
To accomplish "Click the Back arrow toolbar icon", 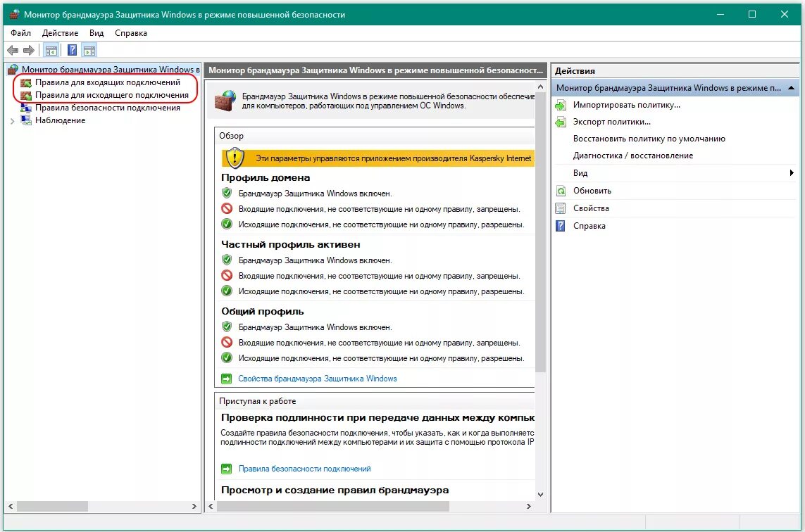I will (x=13, y=50).
